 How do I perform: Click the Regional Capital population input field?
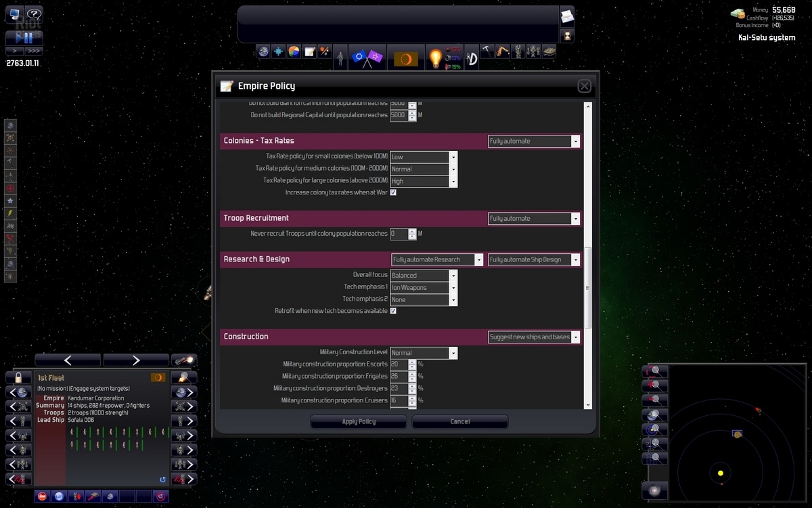click(x=398, y=115)
